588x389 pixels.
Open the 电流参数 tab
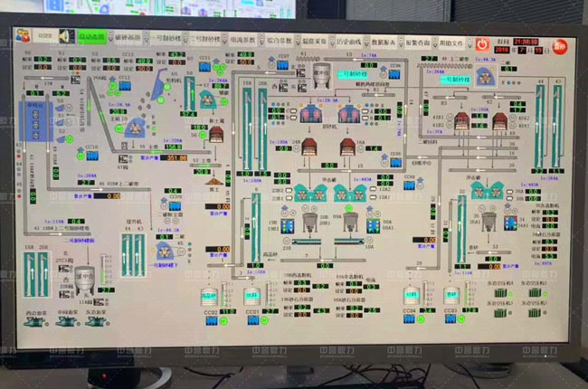242,41
